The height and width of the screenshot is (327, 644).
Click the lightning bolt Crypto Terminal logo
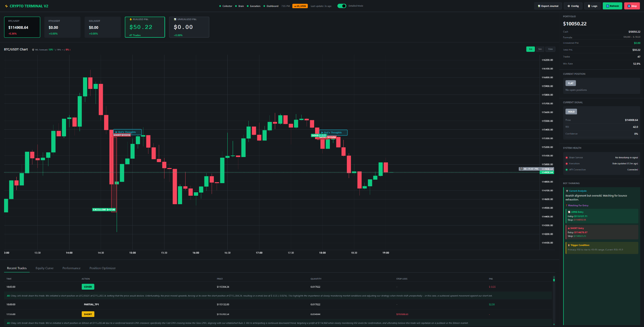coord(6,6)
